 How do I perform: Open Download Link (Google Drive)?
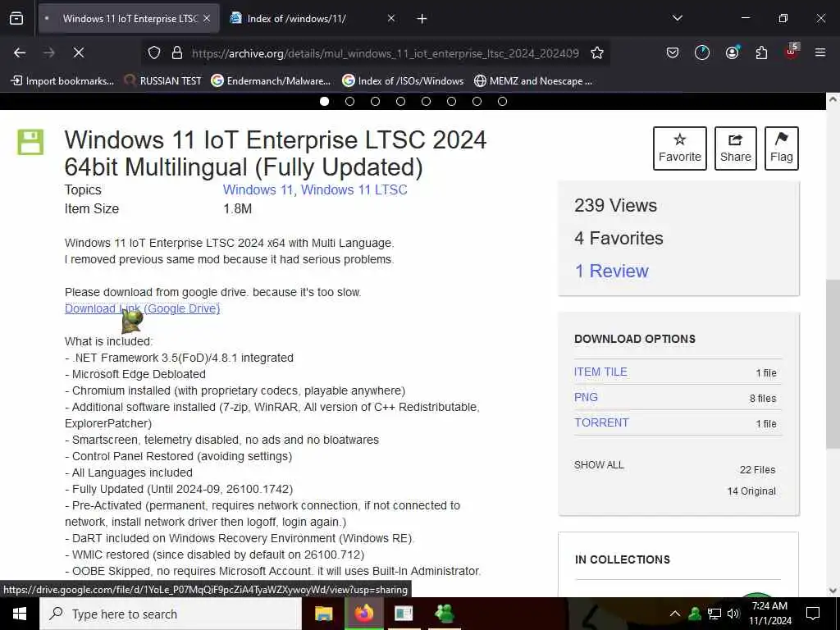click(143, 308)
